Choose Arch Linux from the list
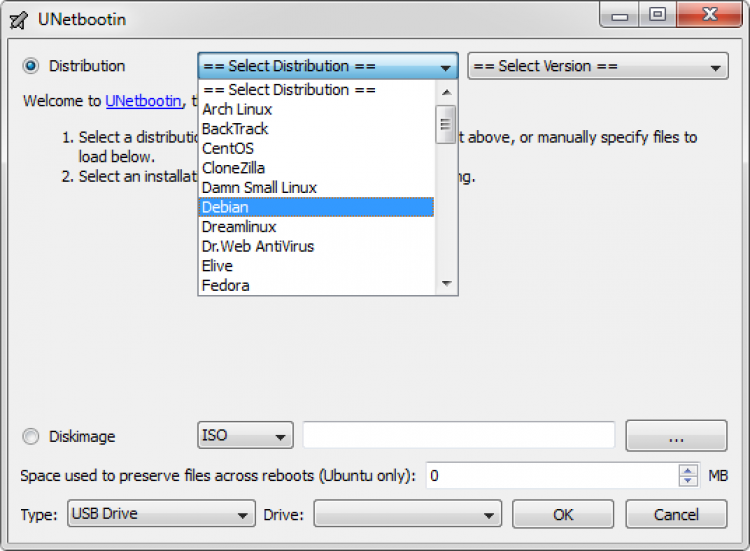 coord(316,110)
